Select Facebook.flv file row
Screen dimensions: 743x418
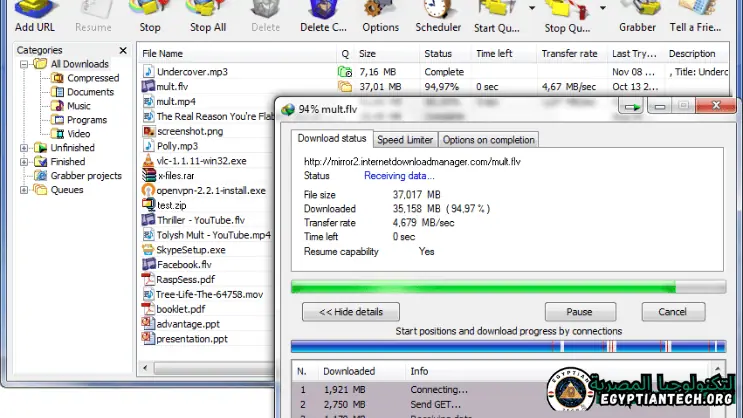point(184,264)
